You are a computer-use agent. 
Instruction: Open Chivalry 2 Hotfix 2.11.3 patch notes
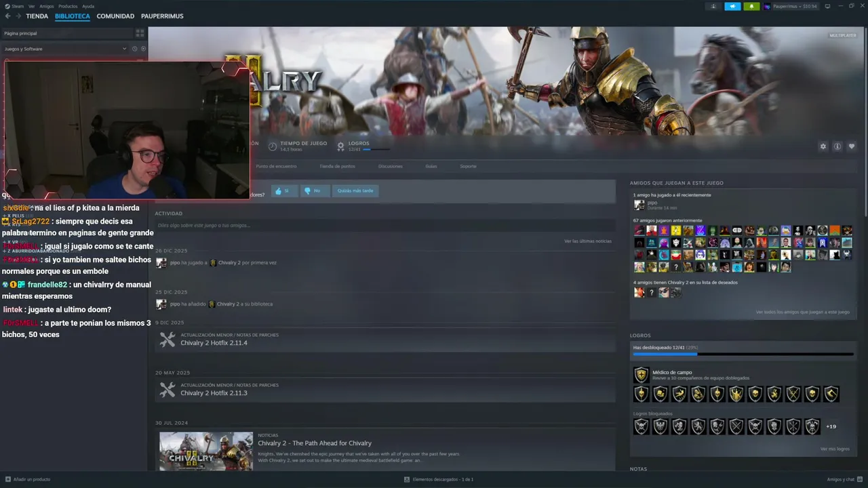coord(214,393)
